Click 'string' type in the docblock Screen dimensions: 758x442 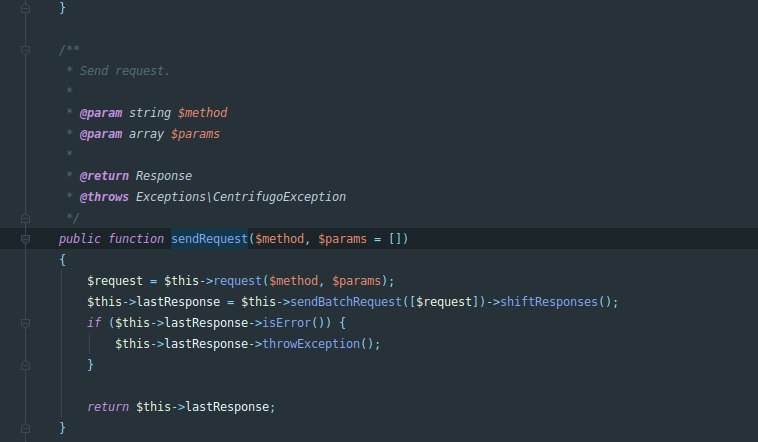tap(150, 113)
